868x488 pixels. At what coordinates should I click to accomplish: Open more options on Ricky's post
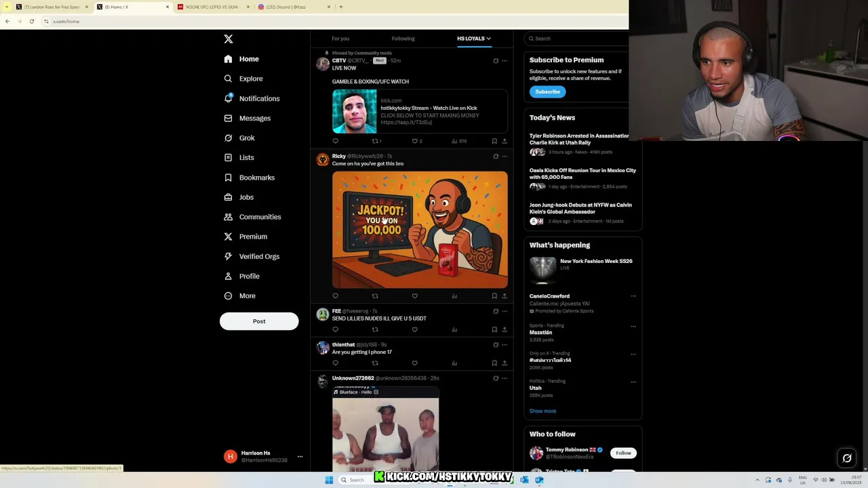505,156
